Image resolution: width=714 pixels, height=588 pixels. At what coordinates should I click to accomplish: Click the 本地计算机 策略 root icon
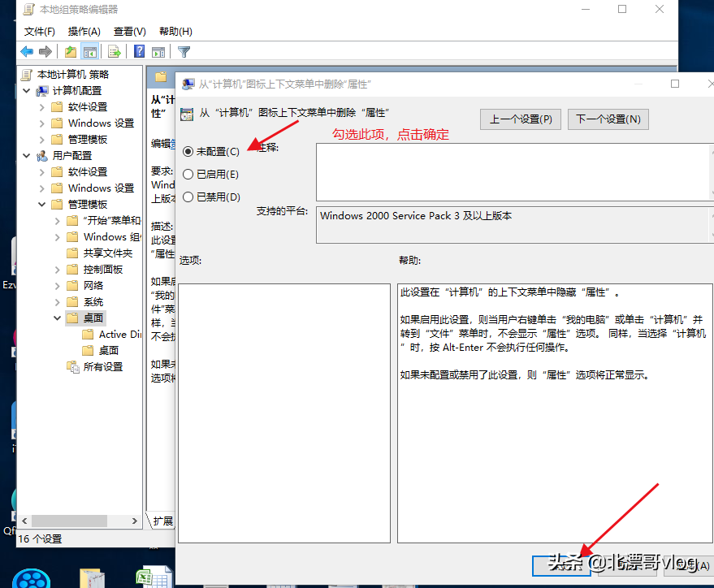(x=27, y=75)
